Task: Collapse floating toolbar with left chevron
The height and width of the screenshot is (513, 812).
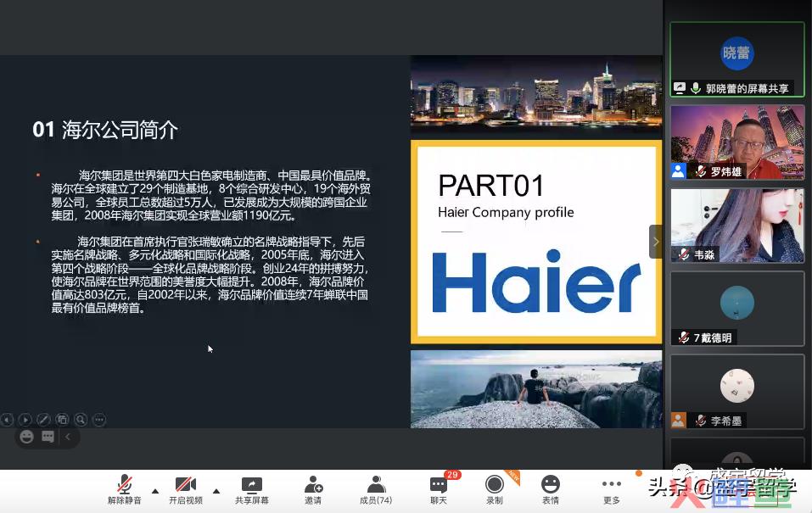Action: coord(68,437)
